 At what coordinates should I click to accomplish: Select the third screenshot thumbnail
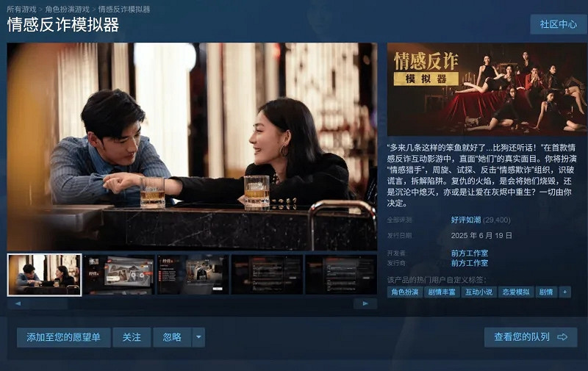(193, 275)
